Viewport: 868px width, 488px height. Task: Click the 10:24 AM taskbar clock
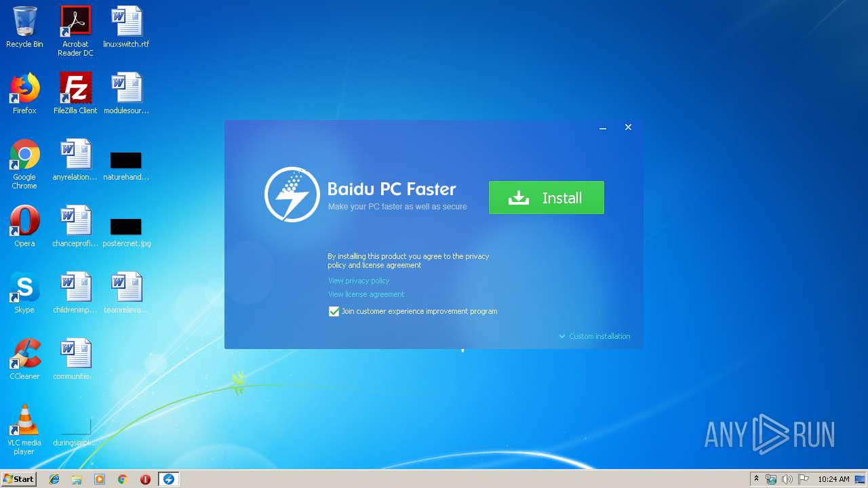coord(833,479)
